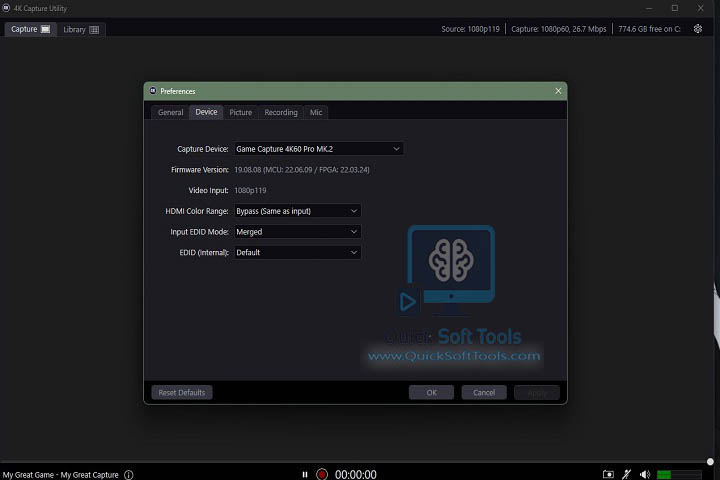Mute audio with the speaker icon
This screenshot has height=480, width=720.
[645, 474]
